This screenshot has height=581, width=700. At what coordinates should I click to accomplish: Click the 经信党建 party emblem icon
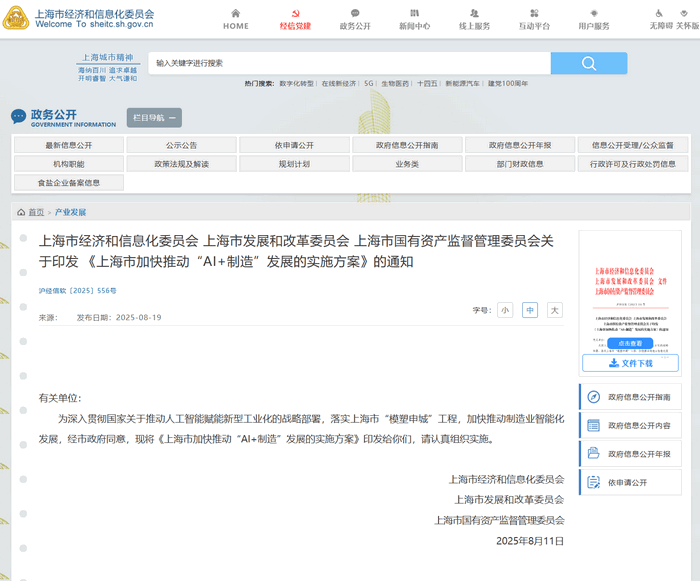click(295, 14)
